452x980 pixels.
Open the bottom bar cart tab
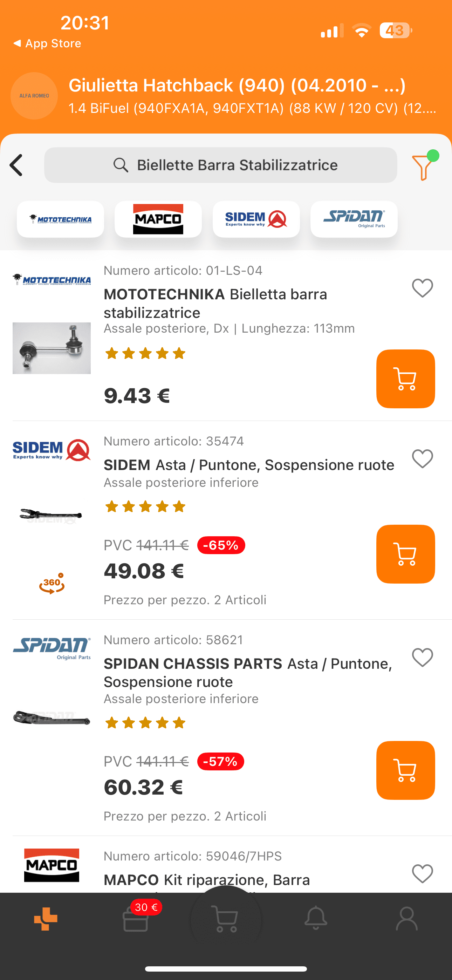pos(226,918)
